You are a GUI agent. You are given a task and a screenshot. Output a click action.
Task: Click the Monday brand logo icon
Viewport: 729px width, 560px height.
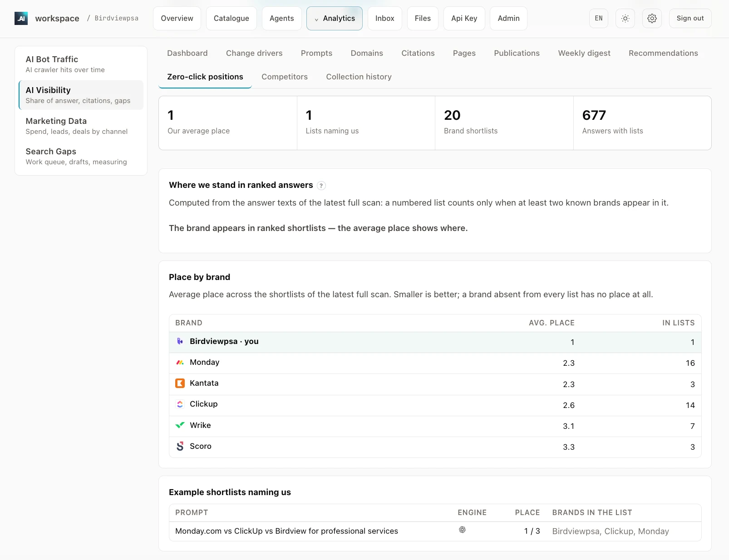pyautogui.click(x=180, y=362)
